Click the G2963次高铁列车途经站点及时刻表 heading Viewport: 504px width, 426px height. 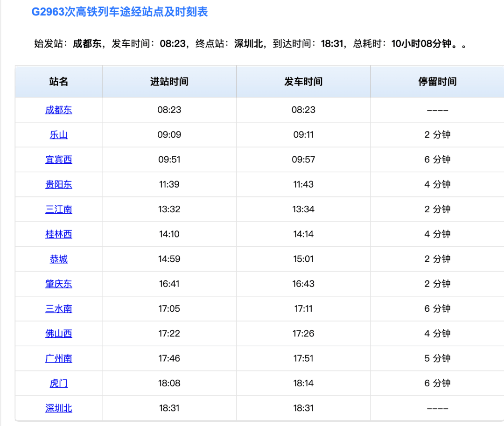coord(119,12)
